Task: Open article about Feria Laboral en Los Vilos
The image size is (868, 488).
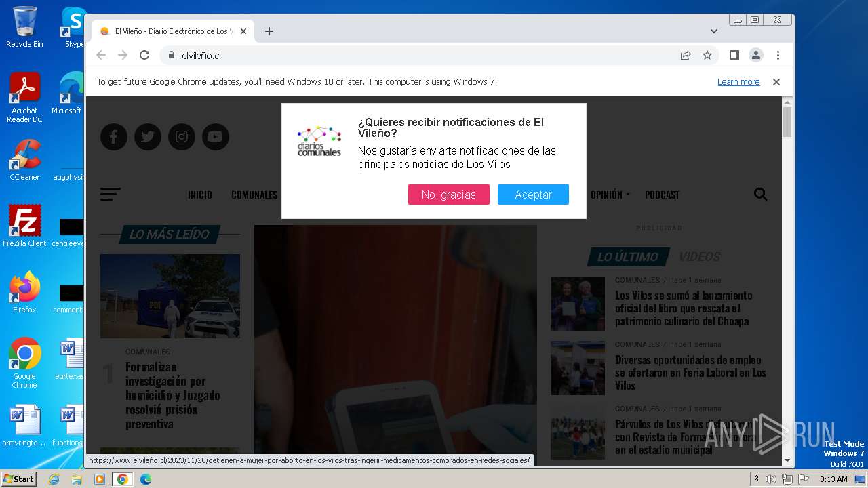Action: click(x=690, y=373)
